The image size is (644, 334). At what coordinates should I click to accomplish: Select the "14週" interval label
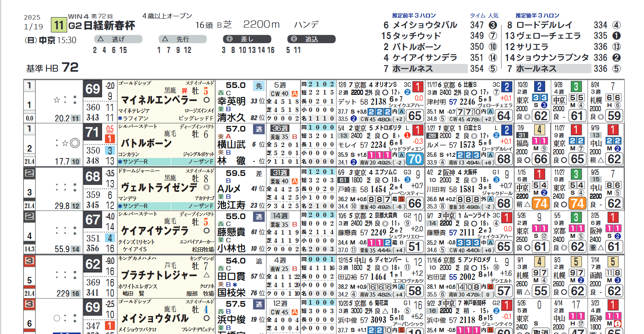[279, 216]
